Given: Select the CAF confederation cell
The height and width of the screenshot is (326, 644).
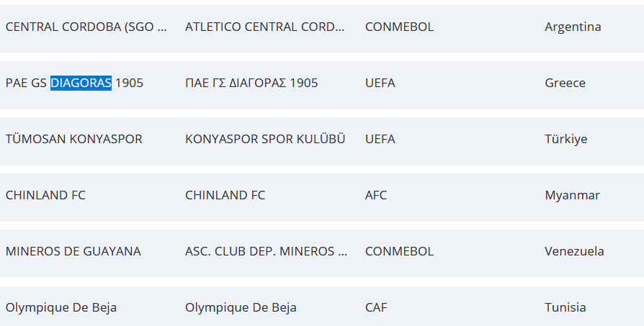Looking at the screenshot, I should click(x=376, y=307).
